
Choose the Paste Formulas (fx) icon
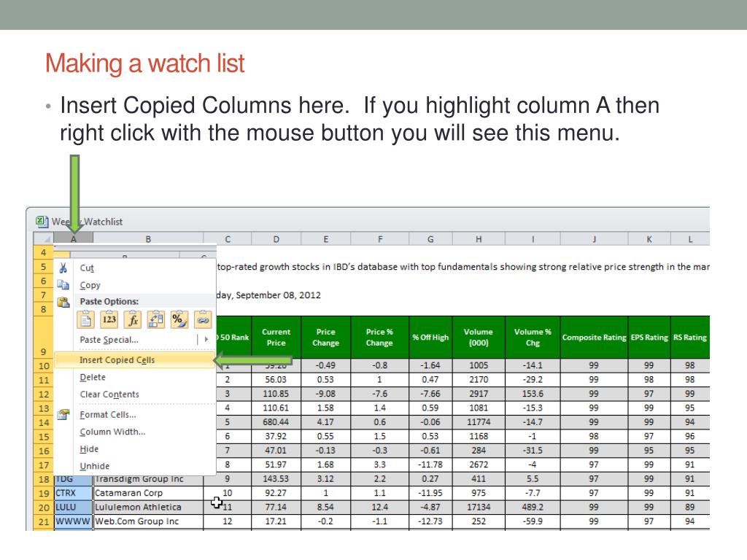click(x=133, y=319)
